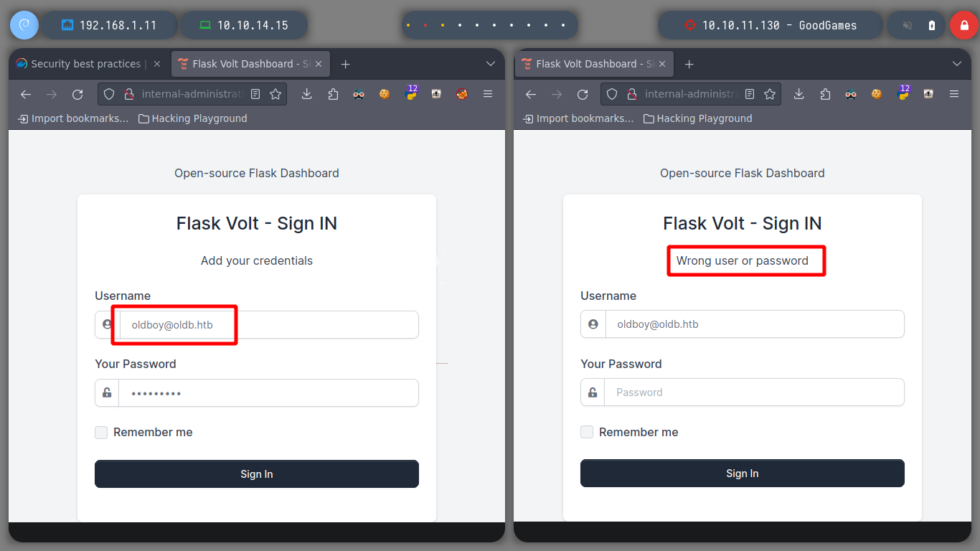Click the password field containing dots in the left window
This screenshot has width=980, height=551.
257,392
